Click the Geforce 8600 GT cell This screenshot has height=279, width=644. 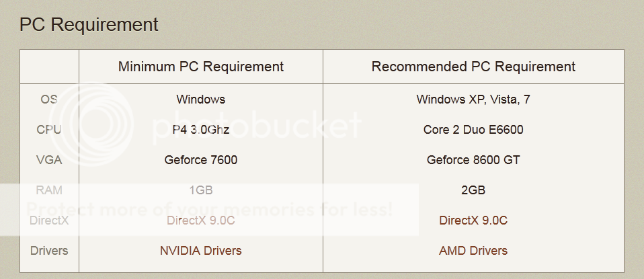point(473,160)
